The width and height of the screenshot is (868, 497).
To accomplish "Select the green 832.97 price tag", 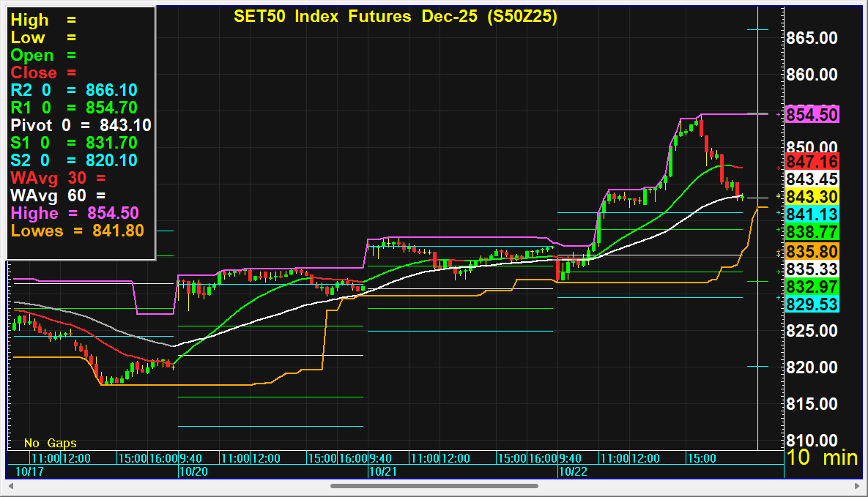I will pos(812,286).
